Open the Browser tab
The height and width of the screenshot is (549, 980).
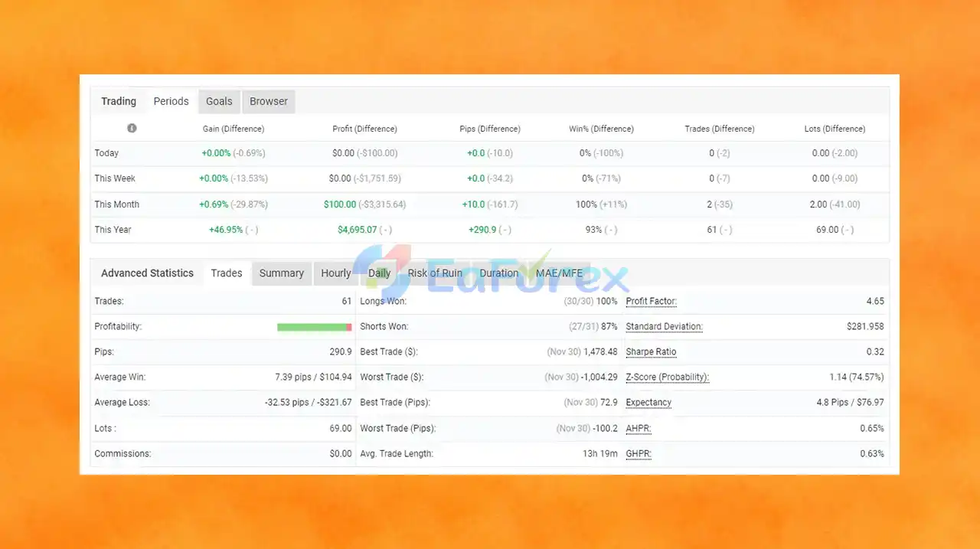[x=269, y=101]
